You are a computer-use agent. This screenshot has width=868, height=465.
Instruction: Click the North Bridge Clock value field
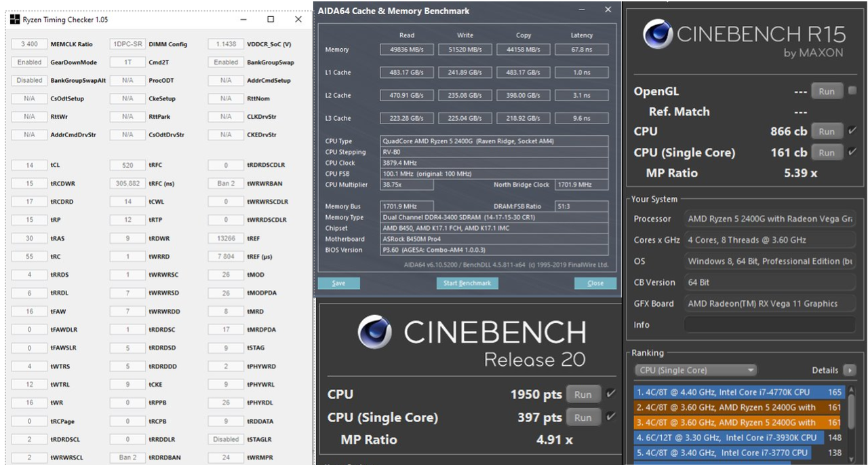point(581,185)
